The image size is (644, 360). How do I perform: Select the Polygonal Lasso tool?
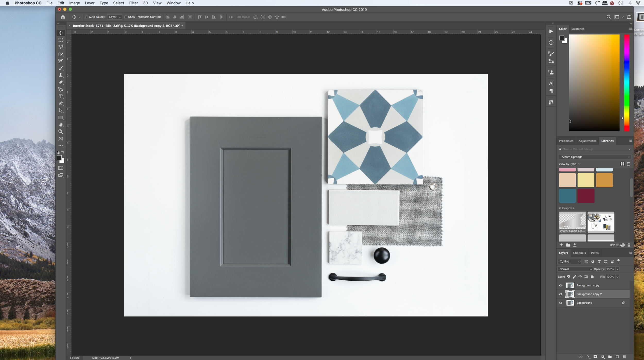(x=61, y=47)
